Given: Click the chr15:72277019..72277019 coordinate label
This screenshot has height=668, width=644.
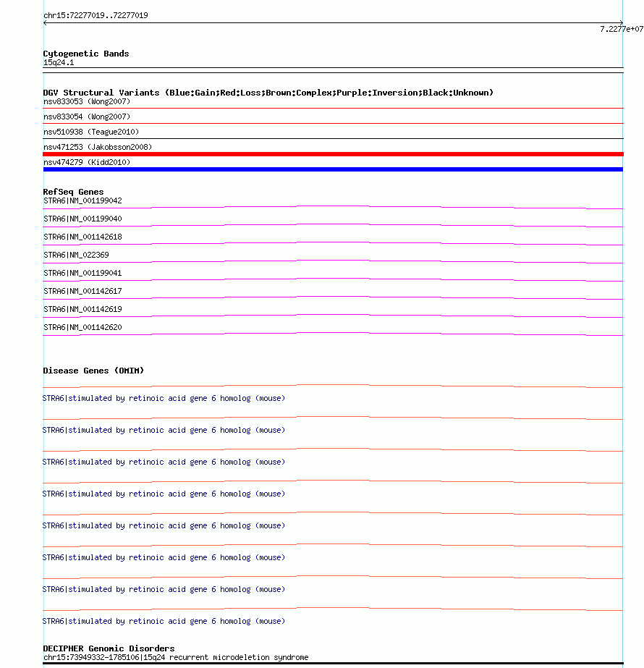Looking at the screenshot, I should tap(96, 15).
